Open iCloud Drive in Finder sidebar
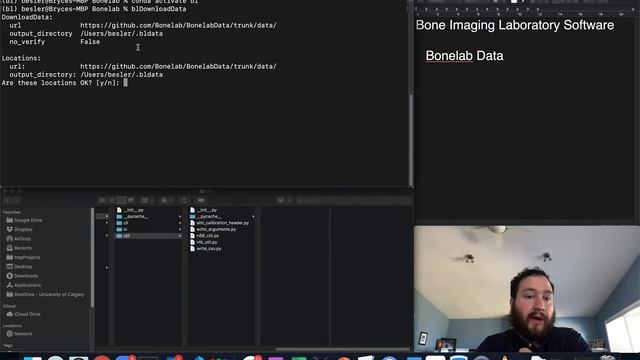Image resolution: width=640 pixels, height=360 pixels. [24, 314]
